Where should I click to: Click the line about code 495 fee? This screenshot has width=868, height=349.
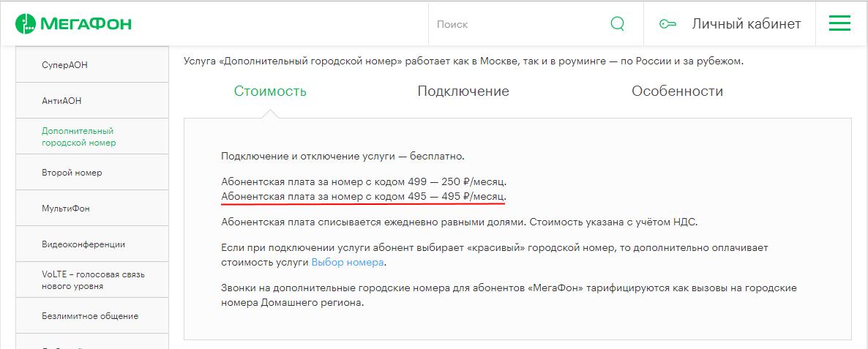[364, 196]
